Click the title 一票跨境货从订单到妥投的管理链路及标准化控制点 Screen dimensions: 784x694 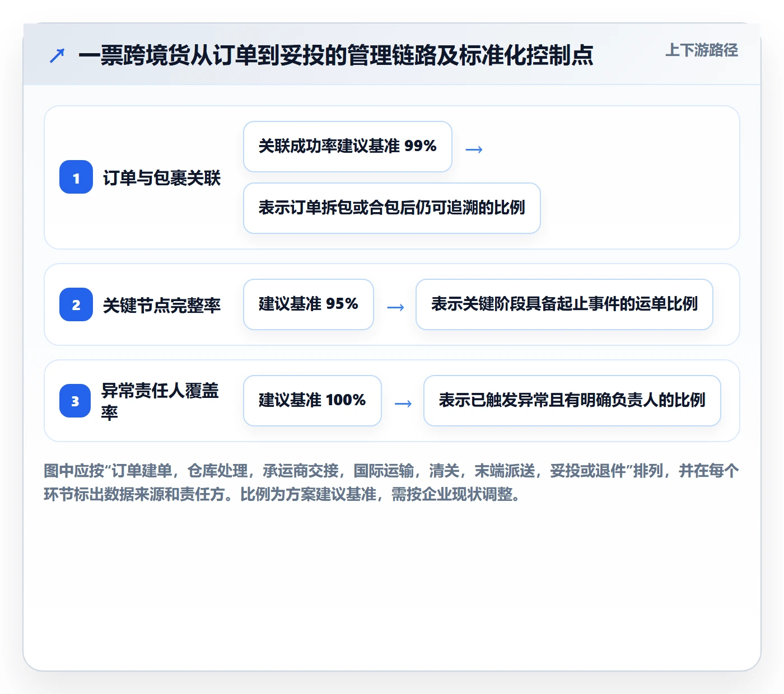(336, 55)
